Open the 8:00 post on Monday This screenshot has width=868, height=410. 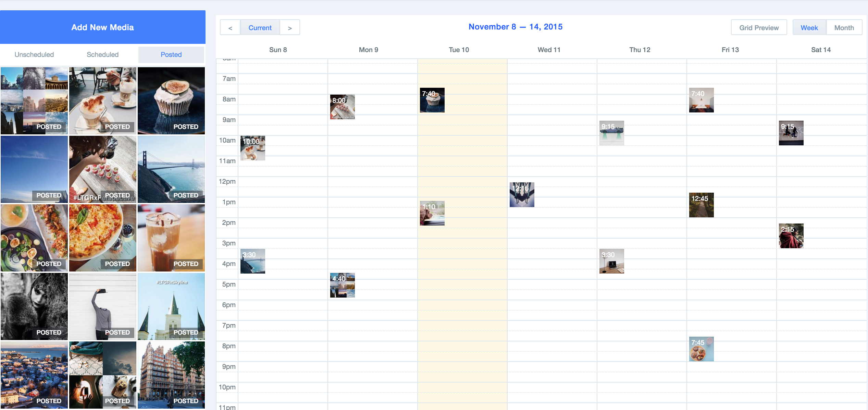click(x=342, y=107)
